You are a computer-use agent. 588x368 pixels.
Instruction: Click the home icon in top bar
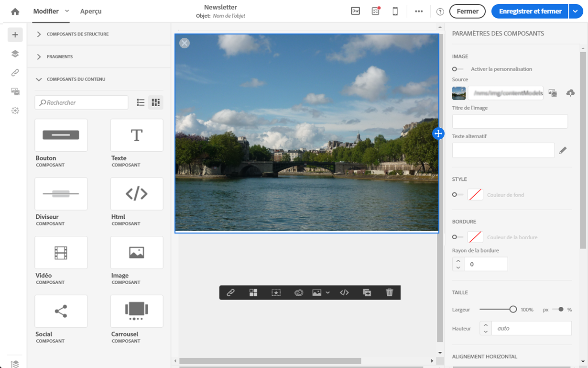tap(15, 11)
